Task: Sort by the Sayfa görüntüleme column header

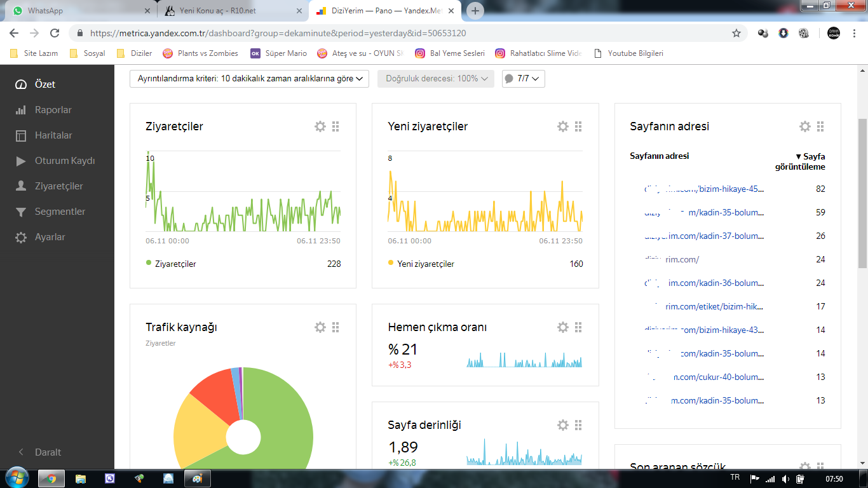Action: (x=801, y=161)
